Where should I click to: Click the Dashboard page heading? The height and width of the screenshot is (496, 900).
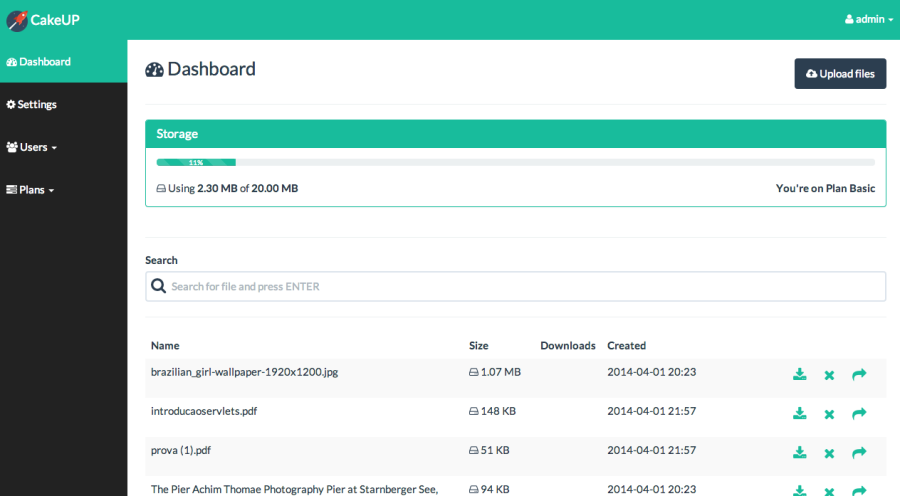pos(200,69)
